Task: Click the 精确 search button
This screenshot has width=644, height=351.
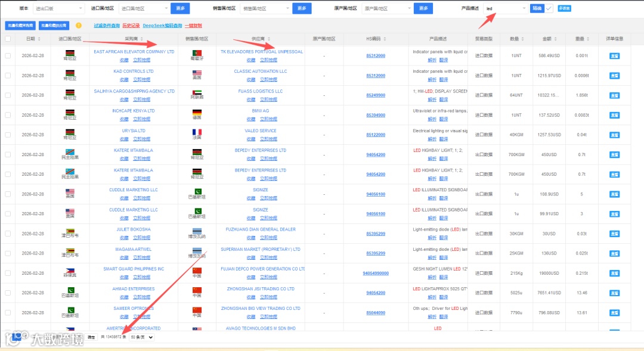Action: point(537,8)
